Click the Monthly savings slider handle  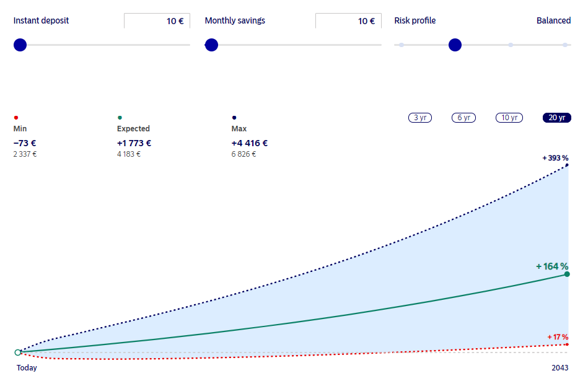[211, 45]
